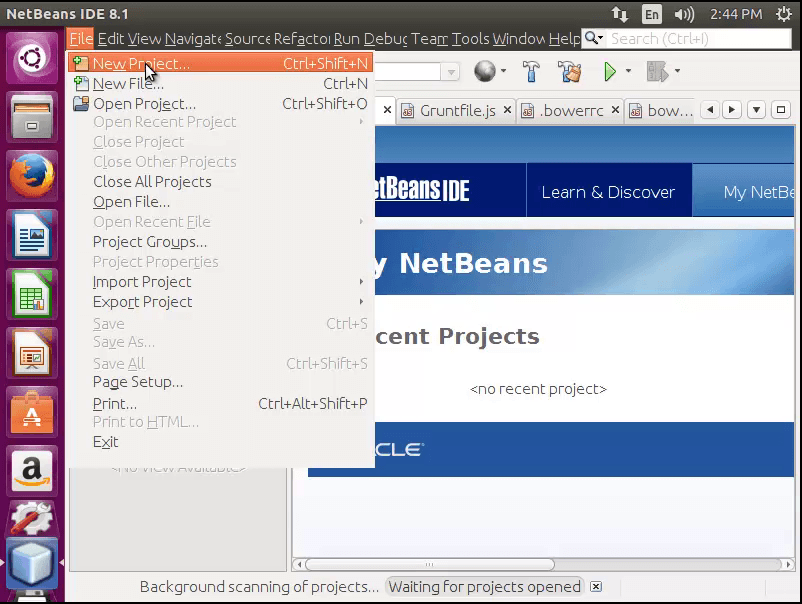Click the Waiting for projects opened progress bar
The image size is (802, 604).
tap(484, 587)
